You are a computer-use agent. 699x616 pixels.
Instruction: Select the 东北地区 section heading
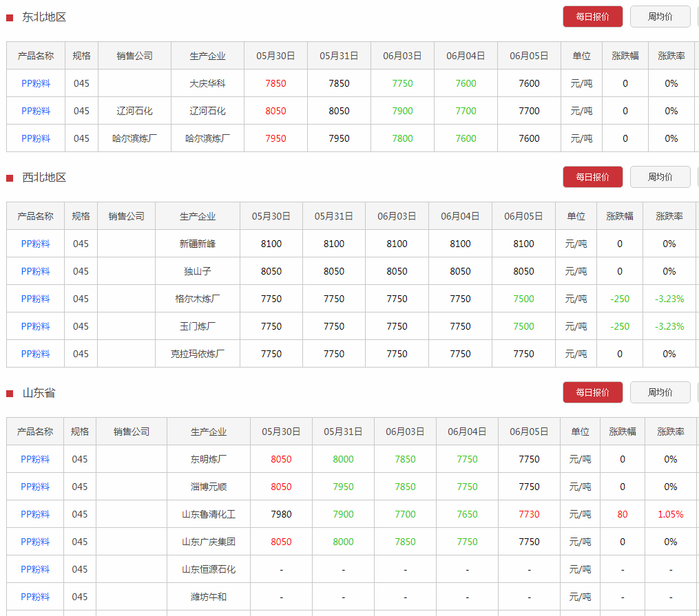pyautogui.click(x=44, y=17)
